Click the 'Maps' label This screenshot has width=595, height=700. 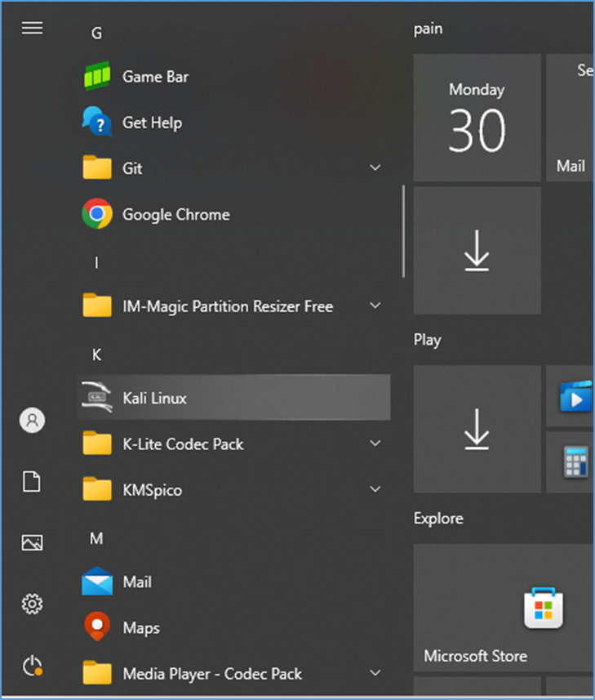(141, 628)
